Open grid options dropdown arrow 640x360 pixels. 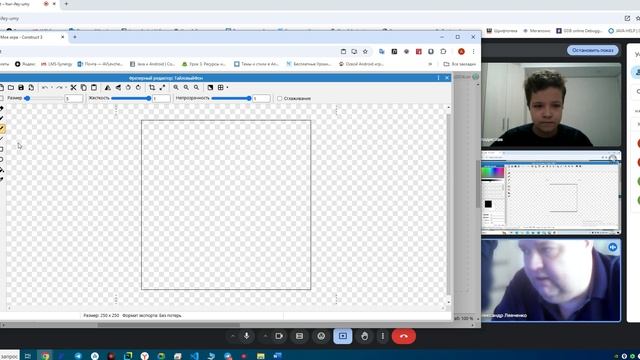coord(227,87)
